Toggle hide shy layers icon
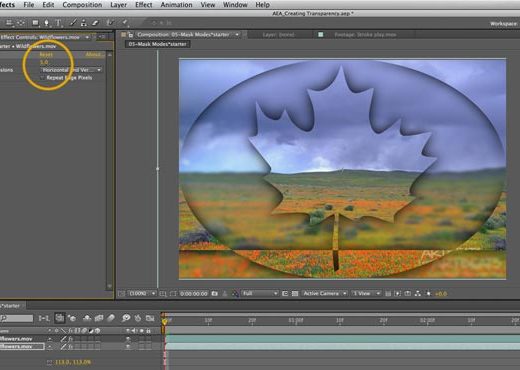 [x=87, y=319]
